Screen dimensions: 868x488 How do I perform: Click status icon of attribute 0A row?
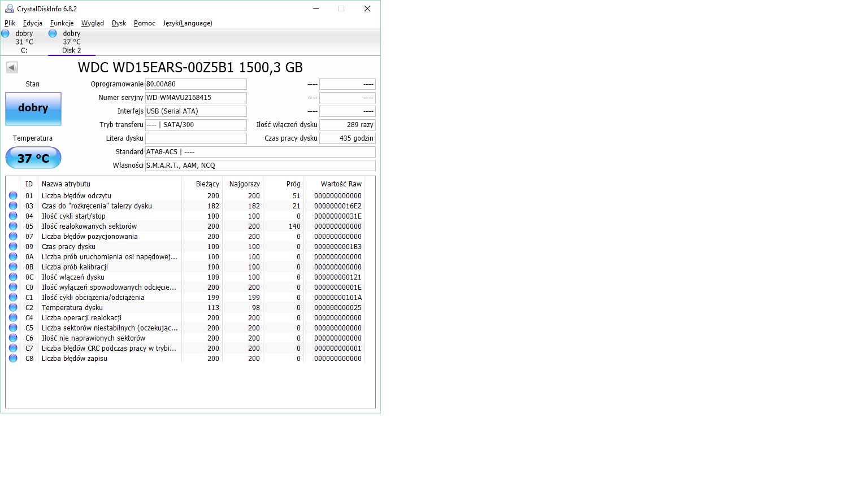pyautogui.click(x=13, y=256)
